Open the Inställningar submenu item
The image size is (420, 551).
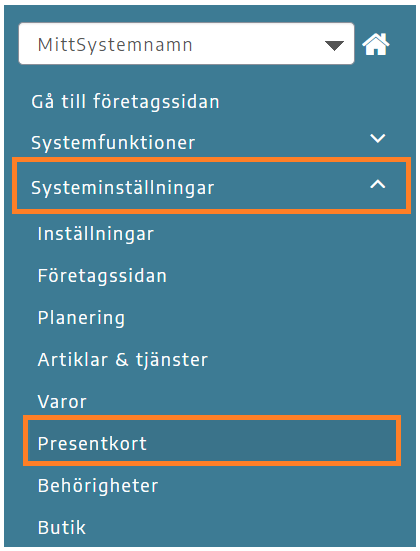click(x=96, y=234)
